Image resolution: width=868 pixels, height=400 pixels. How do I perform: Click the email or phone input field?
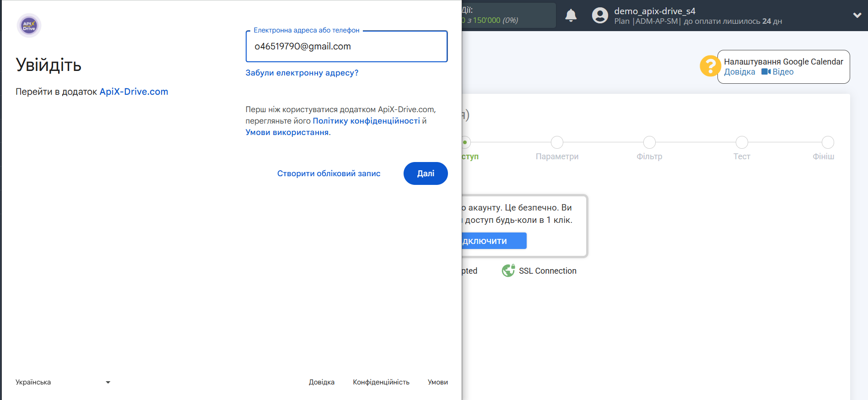[x=346, y=46]
